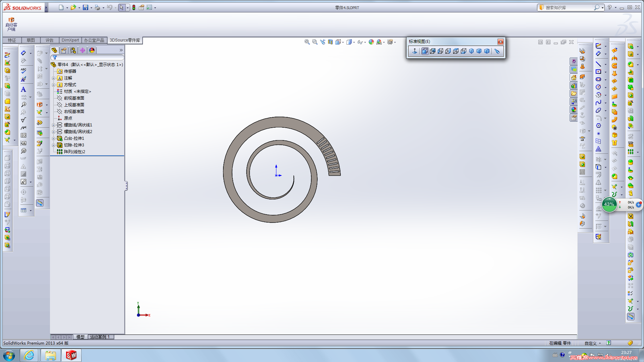
Task: Expand the 凸台-拉伸1 feature node
Action: pyautogui.click(x=53, y=138)
